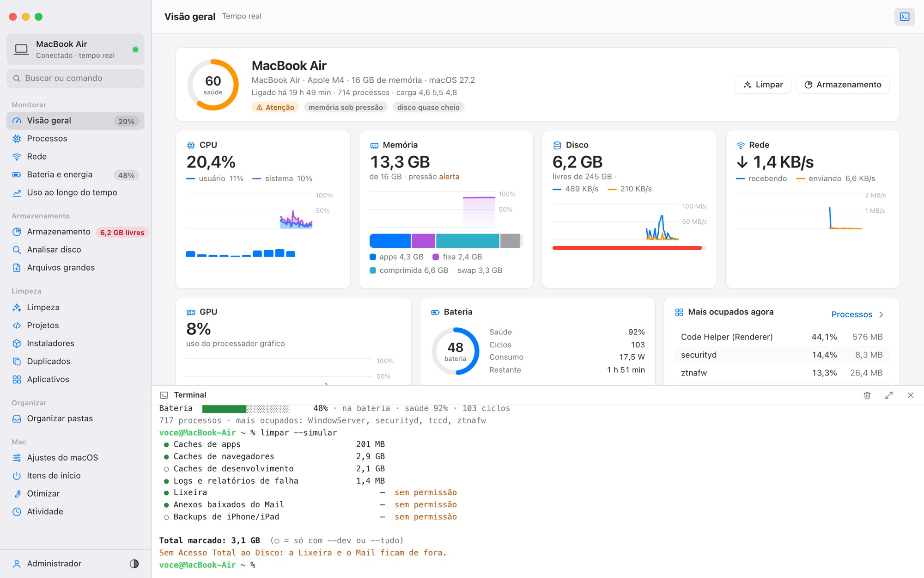Click the Projetos code brackets icon
Viewport: 924px width, 578px height.
click(17, 326)
